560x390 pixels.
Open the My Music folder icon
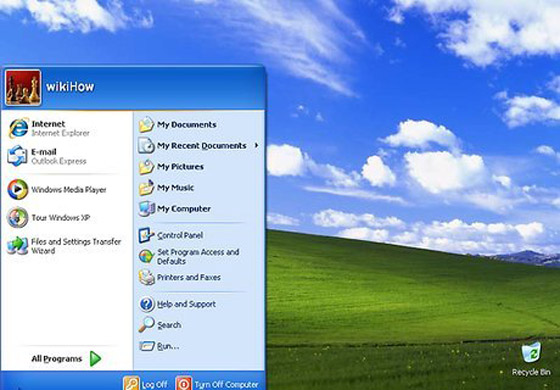click(146, 188)
